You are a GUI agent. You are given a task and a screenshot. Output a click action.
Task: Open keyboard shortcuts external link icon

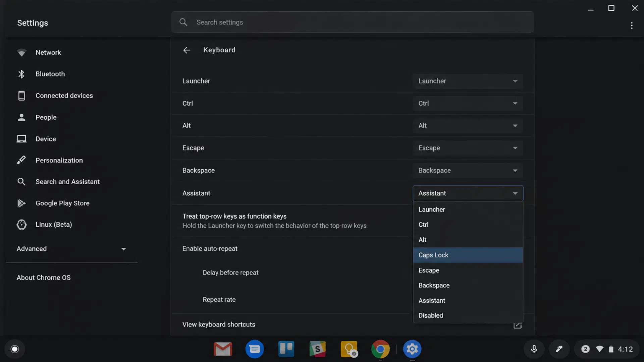pyautogui.click(x=517, y=325)
